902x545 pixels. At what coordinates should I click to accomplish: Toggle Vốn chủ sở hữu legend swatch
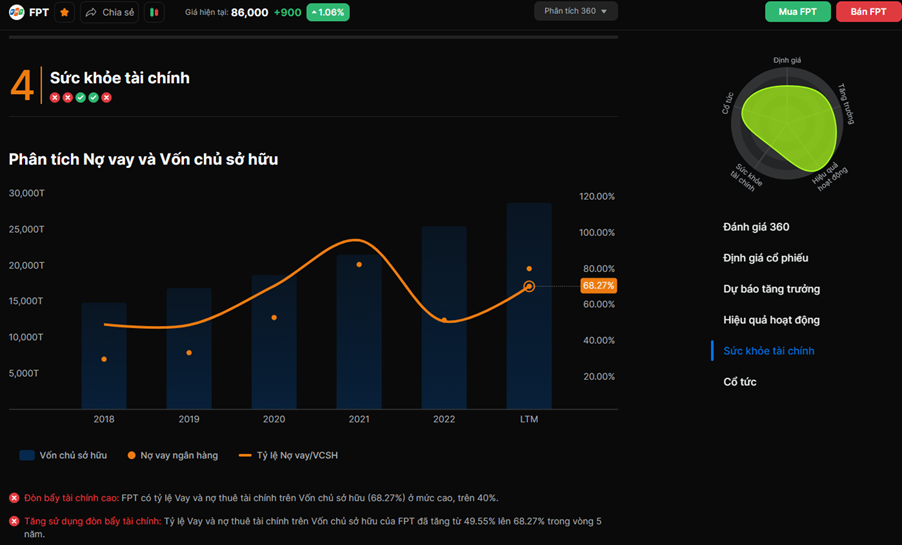tap(27, 455)
